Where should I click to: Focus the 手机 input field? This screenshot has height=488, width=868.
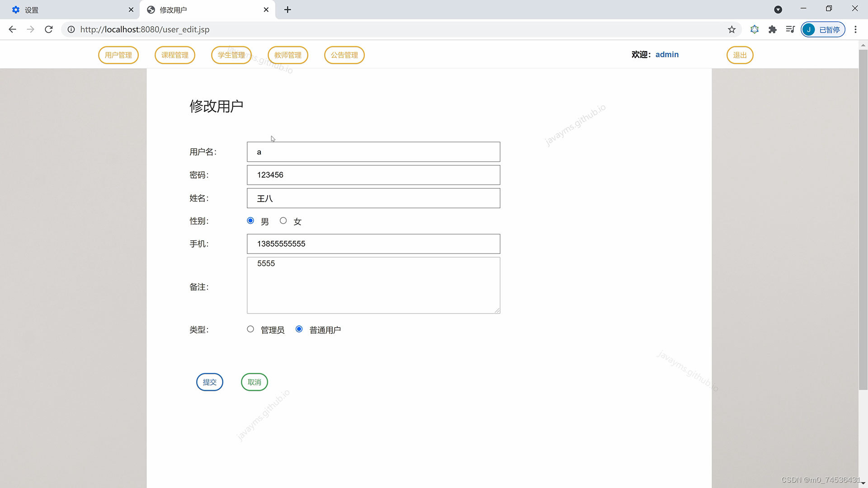373,244
